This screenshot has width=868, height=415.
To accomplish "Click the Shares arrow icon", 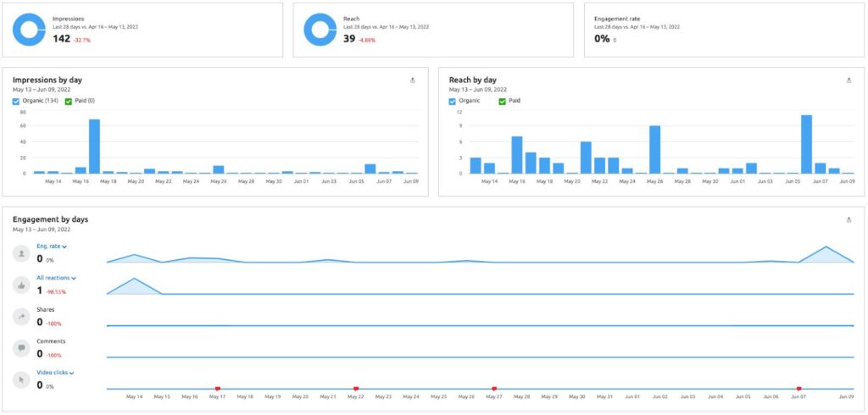I will (23, 317).
